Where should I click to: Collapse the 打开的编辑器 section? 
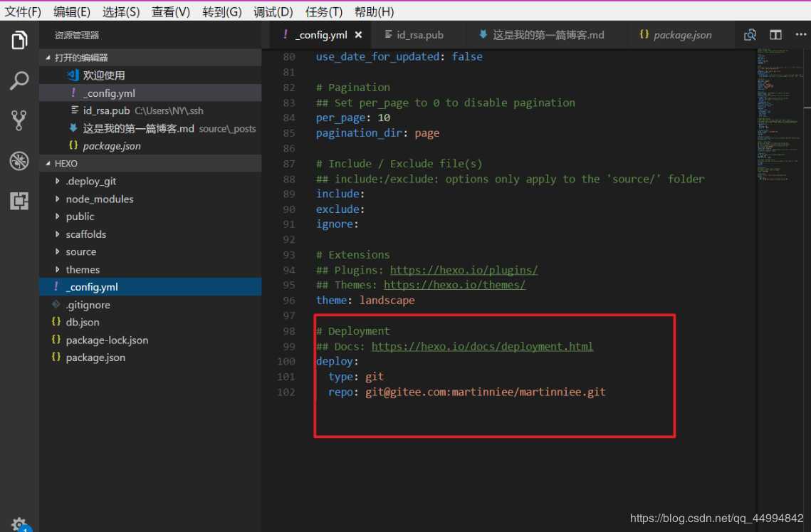[48, 58]
